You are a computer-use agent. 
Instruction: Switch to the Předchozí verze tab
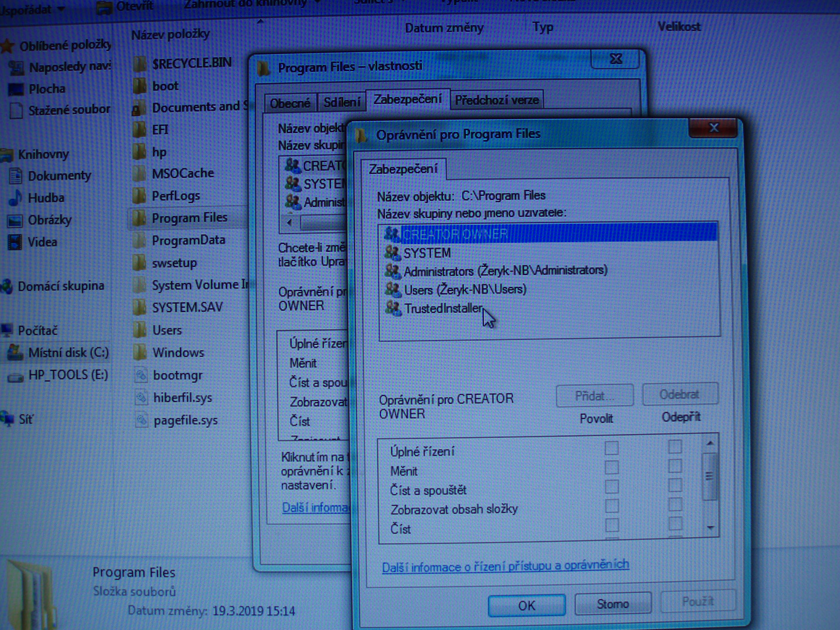point(496,100)
